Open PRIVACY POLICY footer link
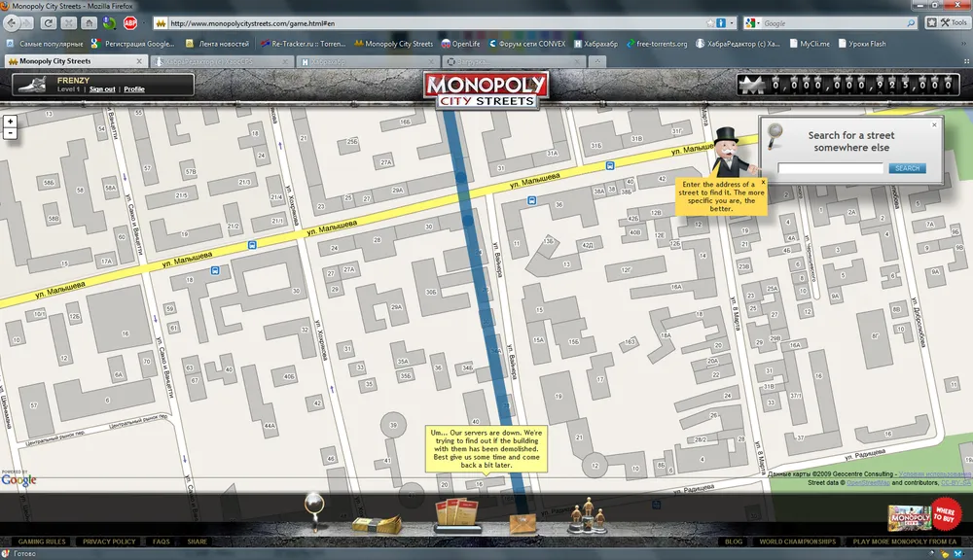The image size is (973, 560). click(109, 542)
